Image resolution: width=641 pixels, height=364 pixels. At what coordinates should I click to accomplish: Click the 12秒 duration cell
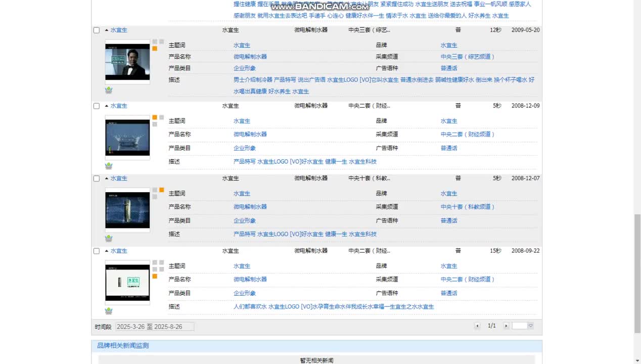point(495,30)
